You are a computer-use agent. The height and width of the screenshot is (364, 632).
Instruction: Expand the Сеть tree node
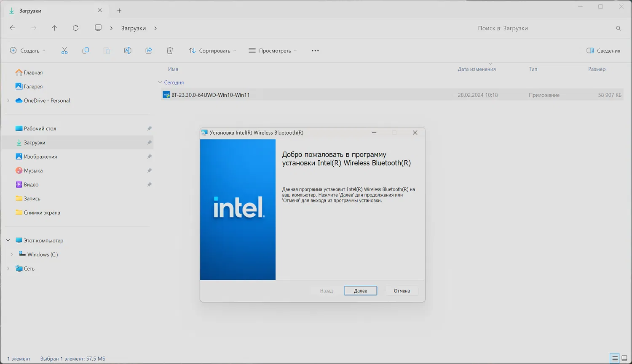pyautogui.click(x=8, y=268)
